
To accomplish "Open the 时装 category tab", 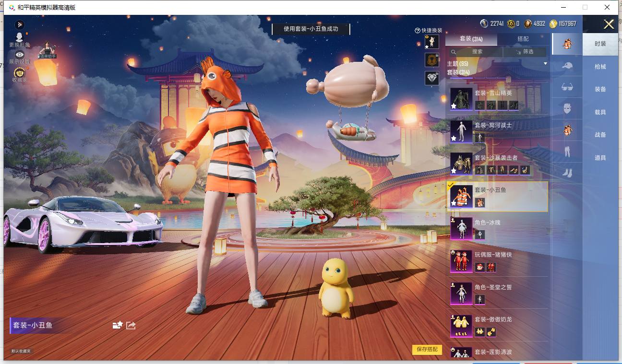I will pyautogui.click(x=600, y=44).
